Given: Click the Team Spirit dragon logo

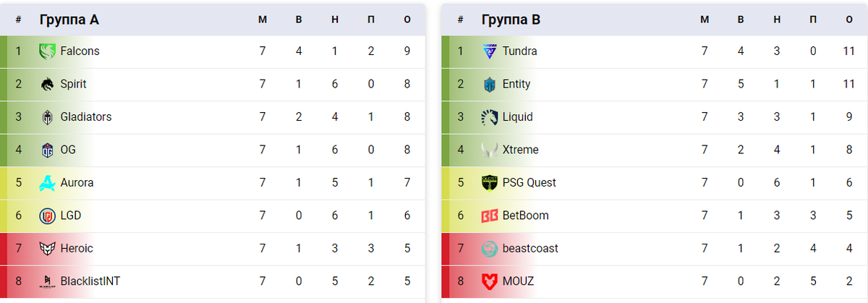Looking at the screenshot, I should click(x=48, y=84).
